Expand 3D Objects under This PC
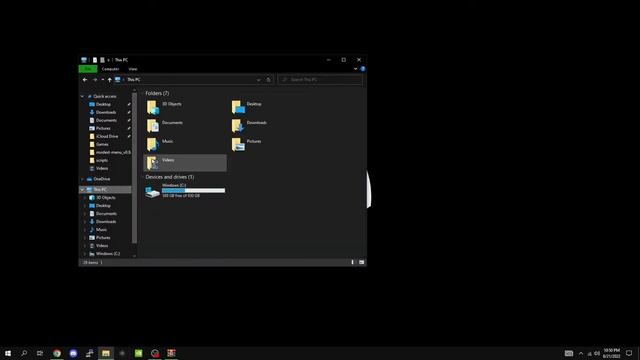640x360 pixels. (85, 198)
